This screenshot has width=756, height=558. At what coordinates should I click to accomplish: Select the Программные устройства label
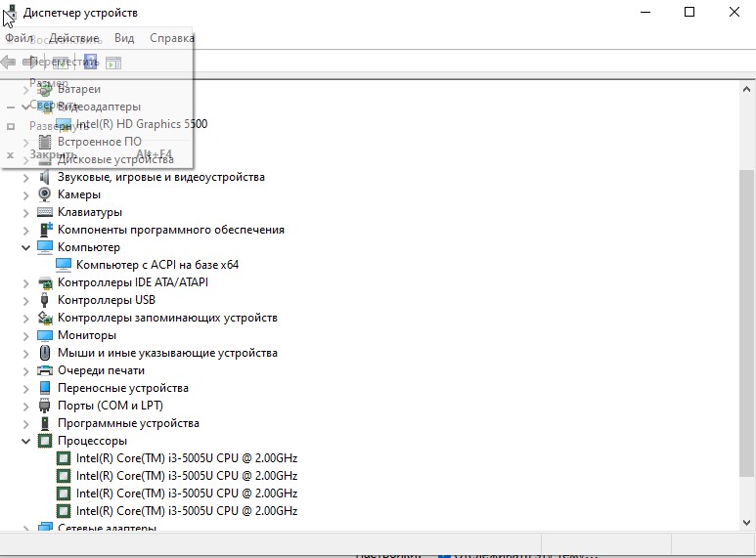(128, 423)
